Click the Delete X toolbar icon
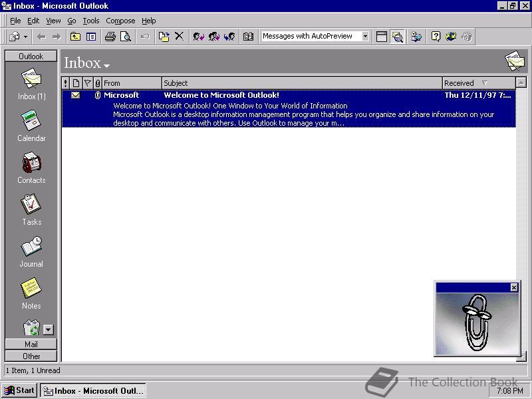 (x=179, y=37)
